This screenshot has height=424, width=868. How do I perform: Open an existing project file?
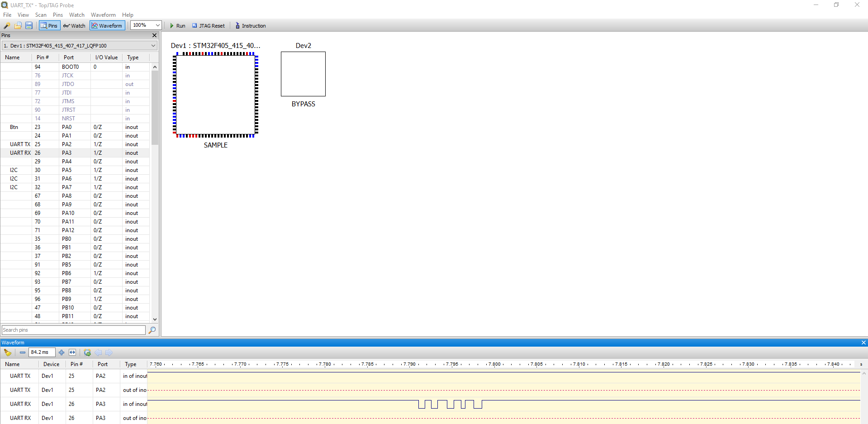pyautogui.click(x=18, y=25)
